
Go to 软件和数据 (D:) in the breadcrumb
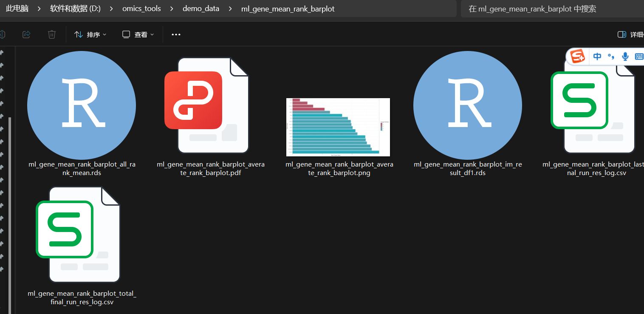pos(75,8)
